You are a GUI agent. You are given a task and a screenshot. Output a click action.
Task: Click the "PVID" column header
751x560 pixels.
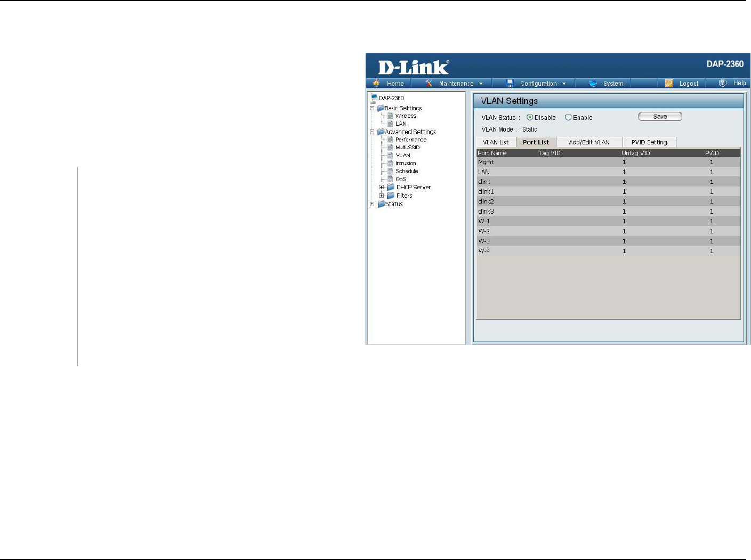(712, 153)
